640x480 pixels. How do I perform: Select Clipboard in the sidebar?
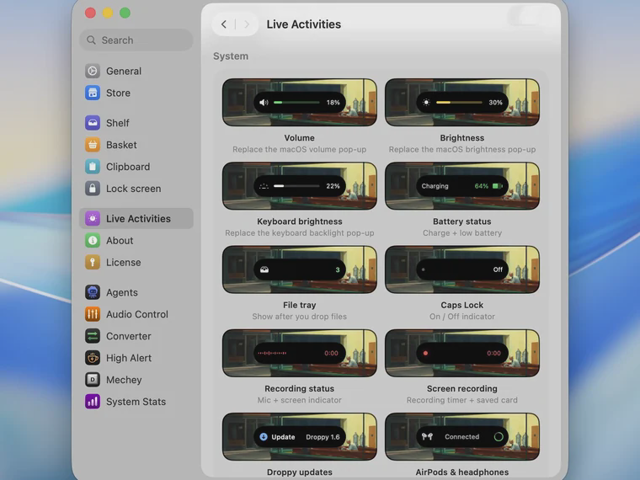(x=136, y=167)
